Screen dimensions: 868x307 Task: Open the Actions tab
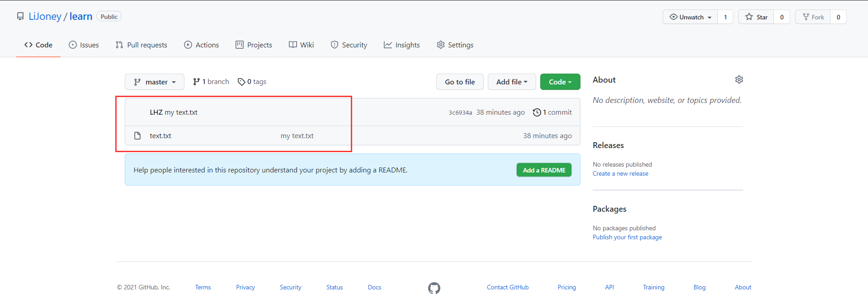click(x=202, y=45)
